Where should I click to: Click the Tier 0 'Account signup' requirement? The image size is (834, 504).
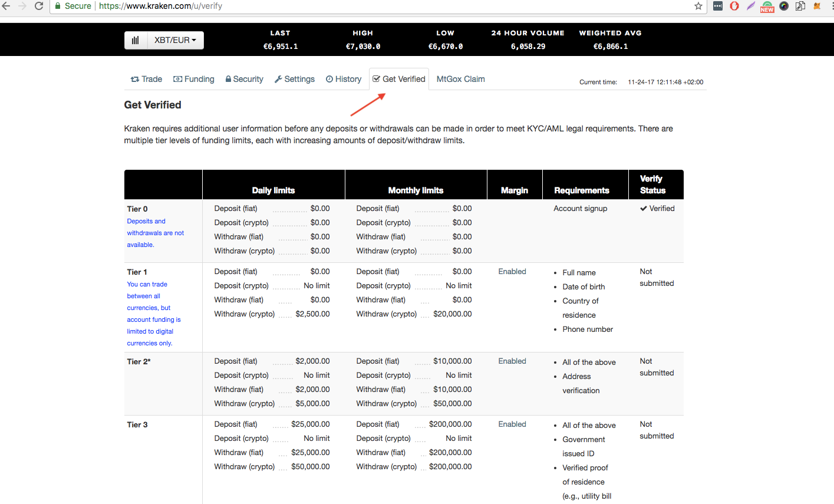581,209
